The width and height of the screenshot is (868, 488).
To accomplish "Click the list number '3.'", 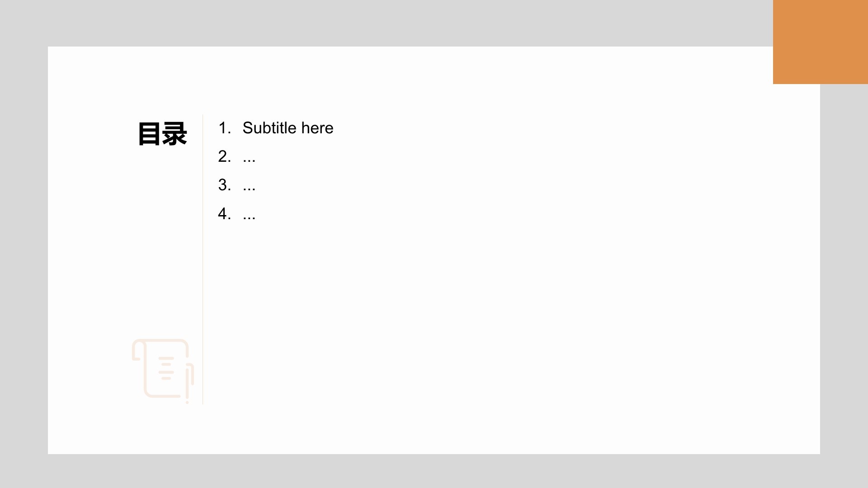I will tap(225, 185).
